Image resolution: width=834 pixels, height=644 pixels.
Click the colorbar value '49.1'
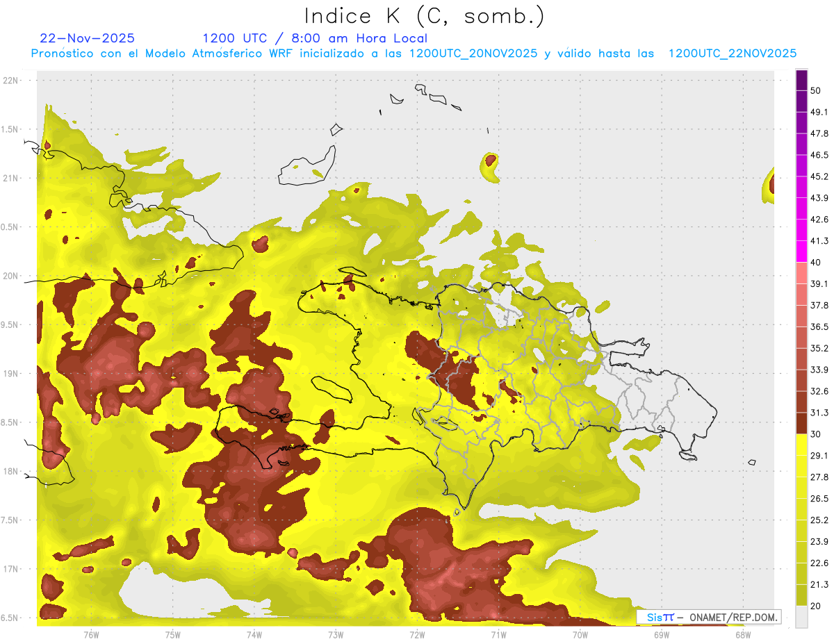click(819, 113)
